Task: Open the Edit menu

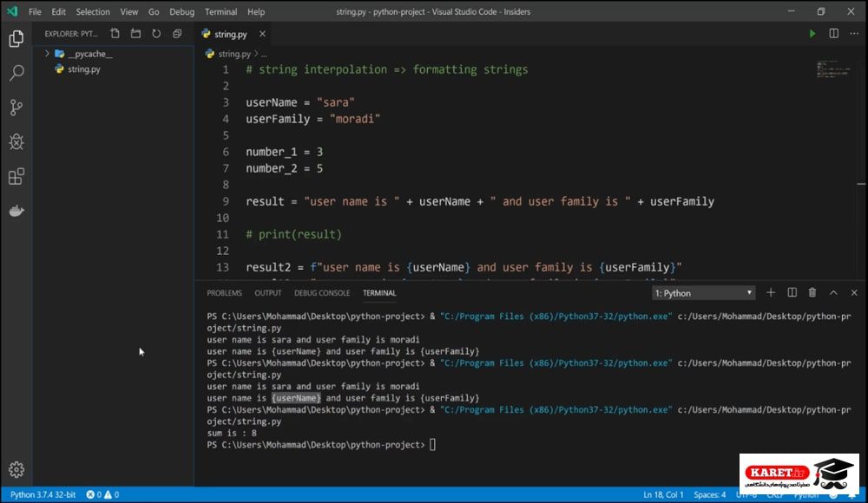Action: pos(58,11)
